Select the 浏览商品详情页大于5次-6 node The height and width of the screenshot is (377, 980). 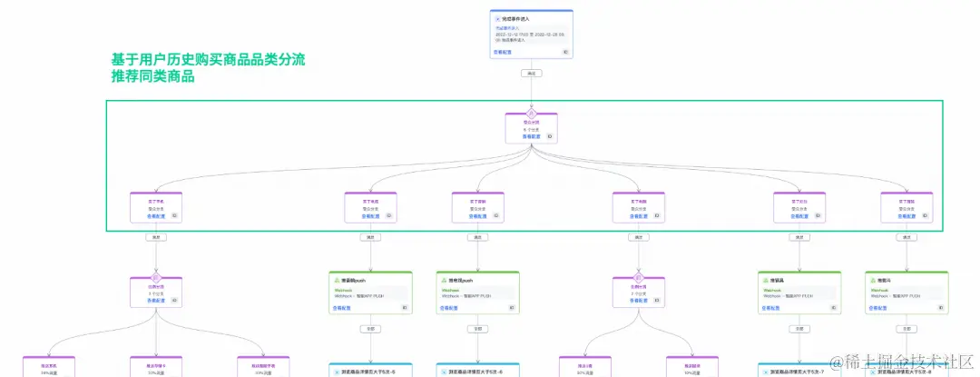click(477, 370)
